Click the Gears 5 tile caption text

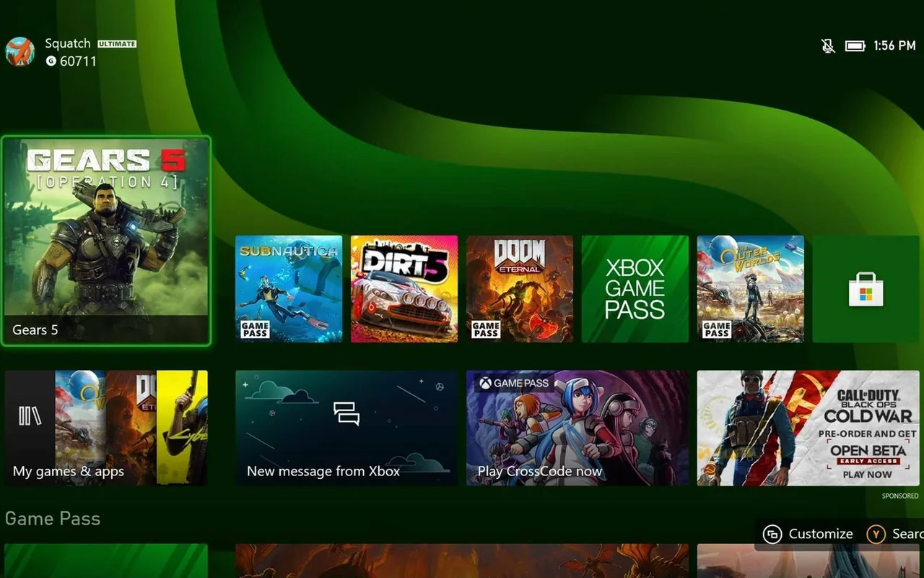point(35,330)
